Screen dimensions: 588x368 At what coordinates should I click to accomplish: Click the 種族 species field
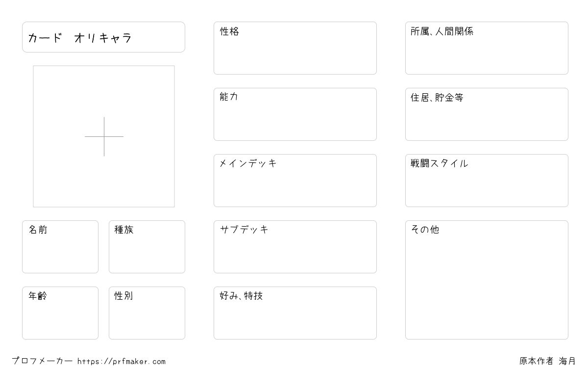point(147,247)
